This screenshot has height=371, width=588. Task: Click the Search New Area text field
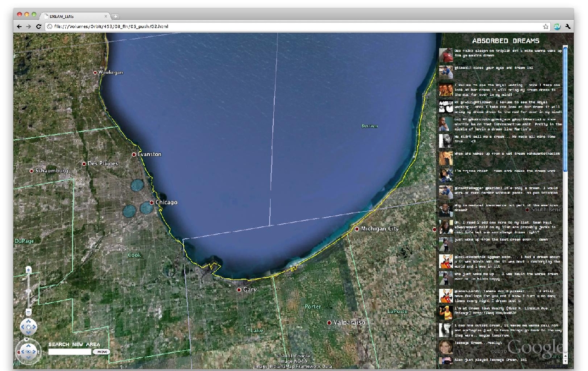point(70,352)
